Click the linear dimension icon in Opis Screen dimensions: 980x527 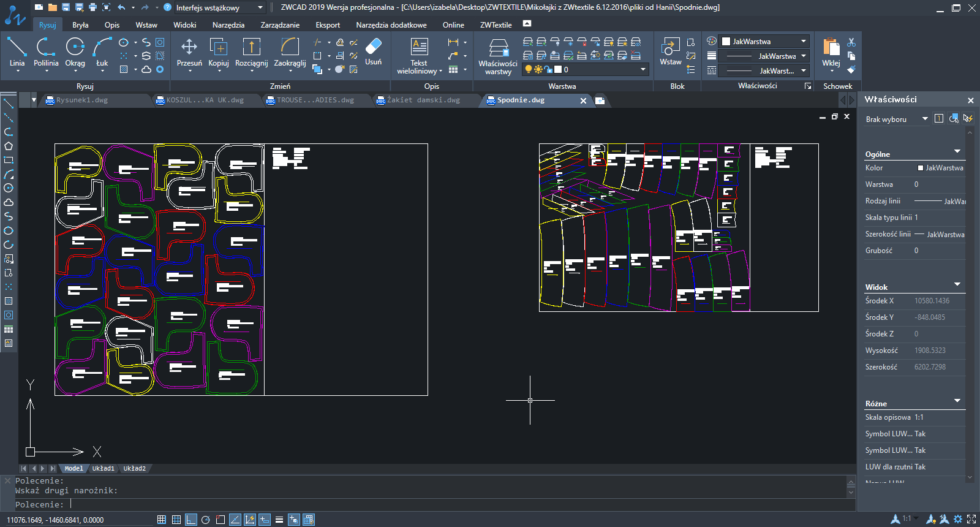[x=453, y=42]
